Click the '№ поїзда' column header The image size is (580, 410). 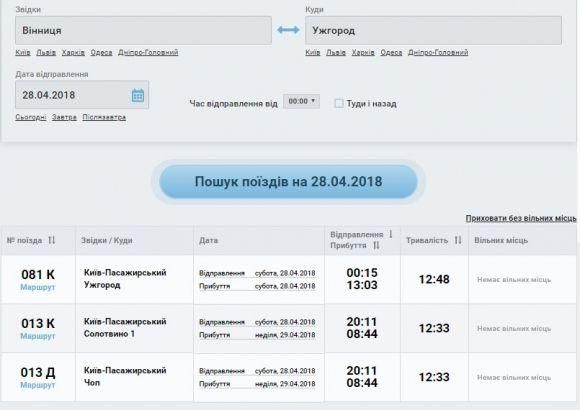[x=24, y=241]
